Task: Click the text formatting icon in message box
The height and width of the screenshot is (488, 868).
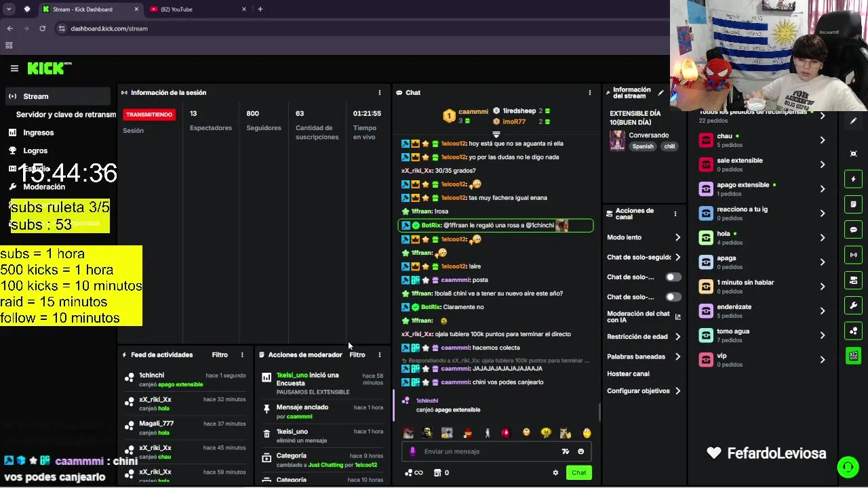Action: [566, 451]
